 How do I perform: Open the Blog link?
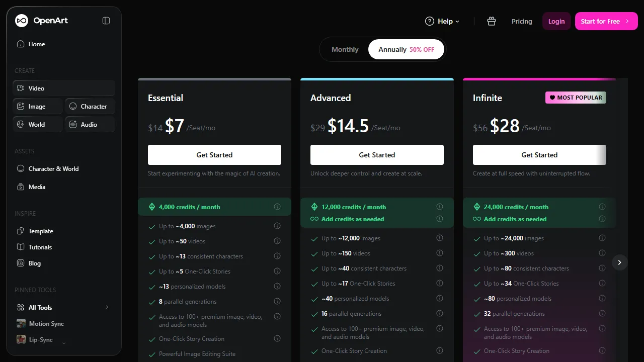[64, 263]
